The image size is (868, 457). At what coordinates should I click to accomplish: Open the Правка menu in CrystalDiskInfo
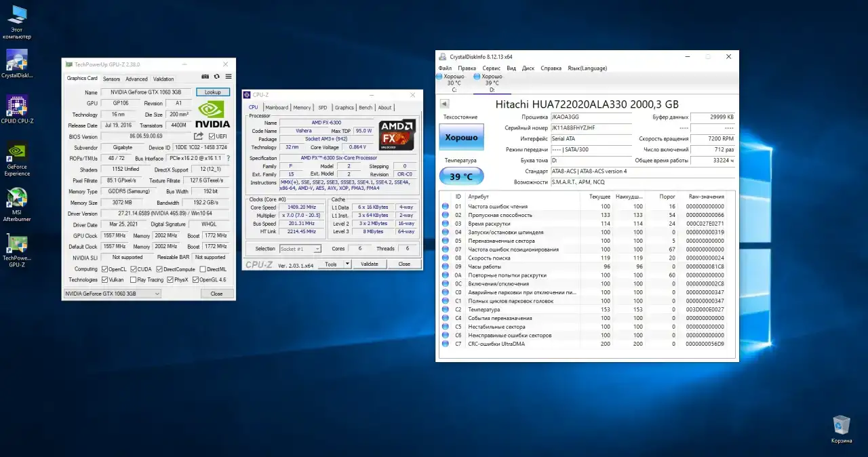tap(467, 68)
